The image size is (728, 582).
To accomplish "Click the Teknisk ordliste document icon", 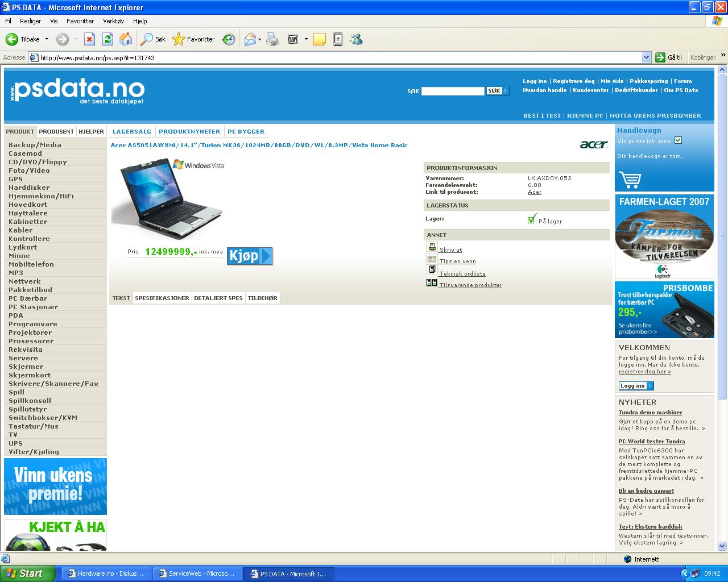I will 432,270.
